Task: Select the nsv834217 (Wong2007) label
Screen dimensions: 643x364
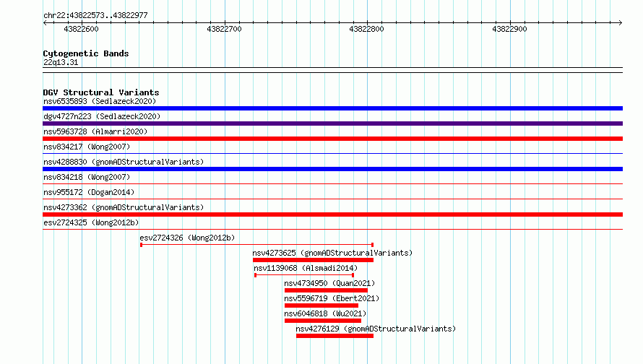Action: (x=87, y=147)
